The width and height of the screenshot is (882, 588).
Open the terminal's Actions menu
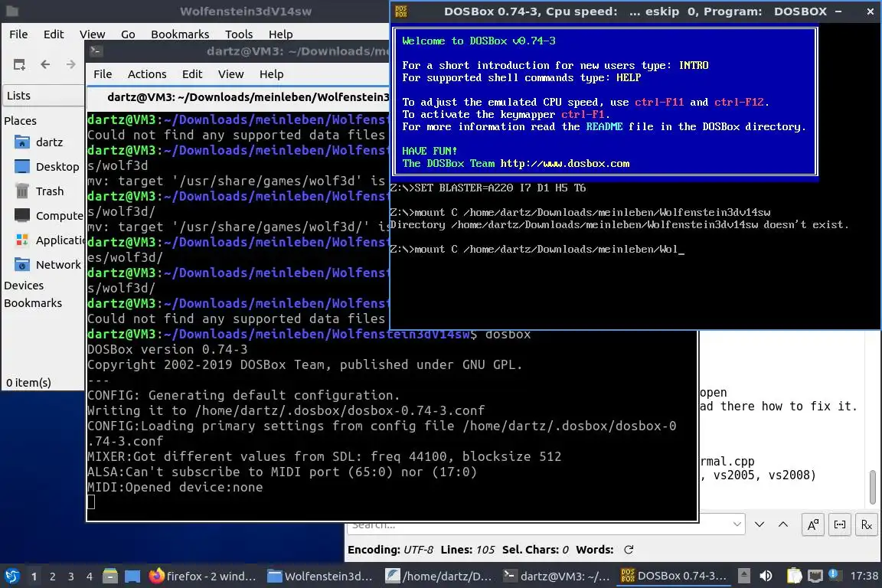(147, 74)
